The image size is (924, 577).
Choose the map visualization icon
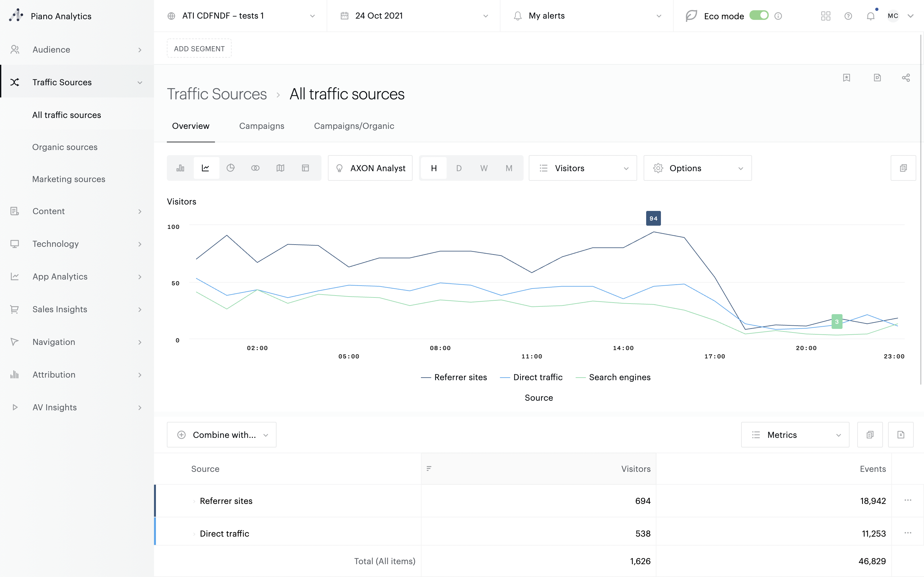click(x=280, y=168)
